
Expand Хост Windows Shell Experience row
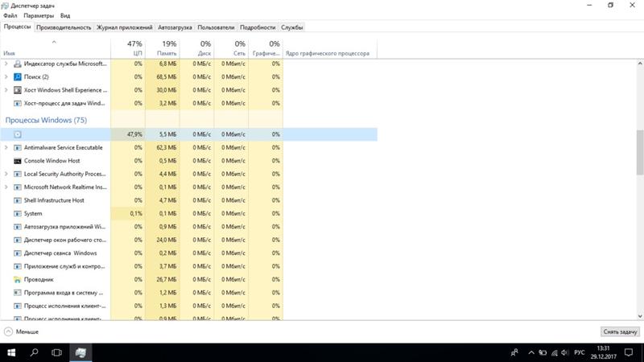[6, 90]
